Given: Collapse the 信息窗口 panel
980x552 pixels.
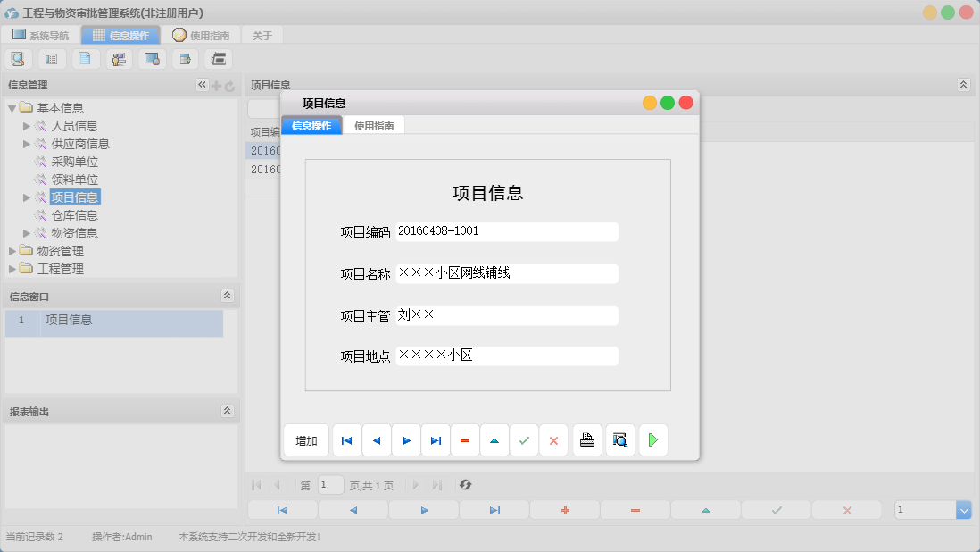Looking at the screenshot, I should click(228, 296).
